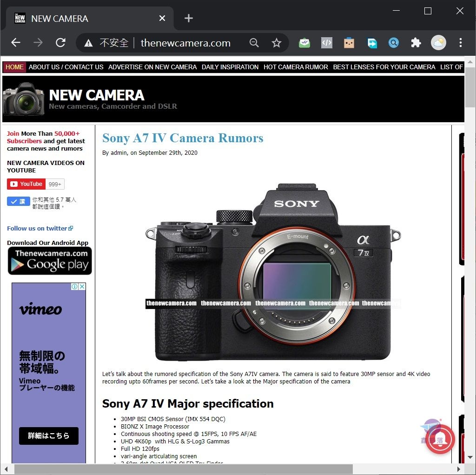This screenshot has height=475, width=476.
Task: Open the orange box-face extension icon
Action: pos(349,43)
